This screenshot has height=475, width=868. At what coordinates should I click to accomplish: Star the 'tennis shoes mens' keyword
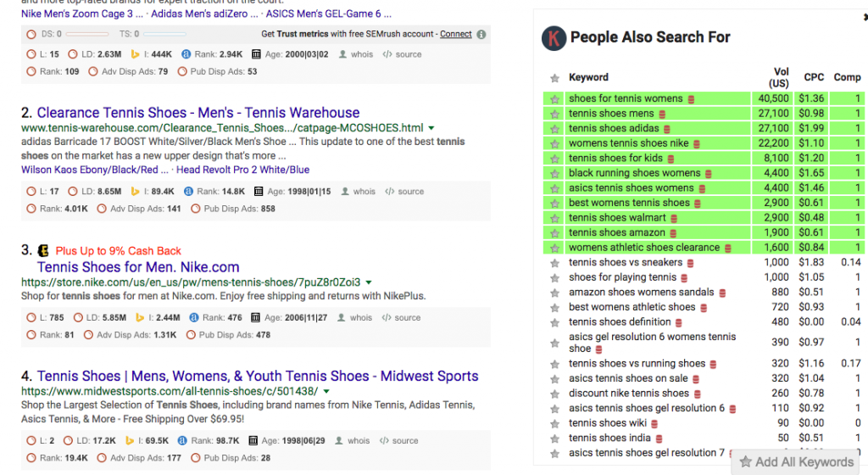click(554, 114)
